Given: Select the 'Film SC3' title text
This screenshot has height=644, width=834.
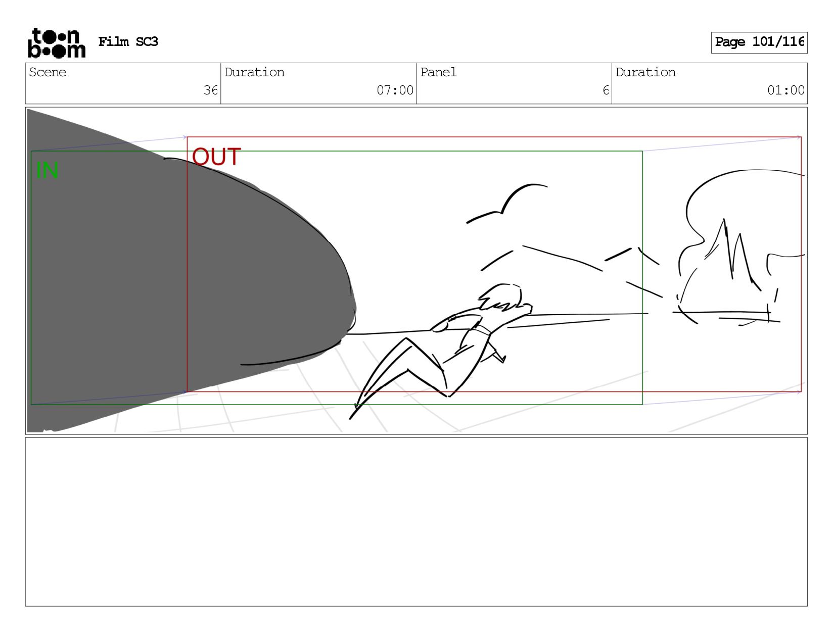Looking at the screenshot, I should point(128,42).
